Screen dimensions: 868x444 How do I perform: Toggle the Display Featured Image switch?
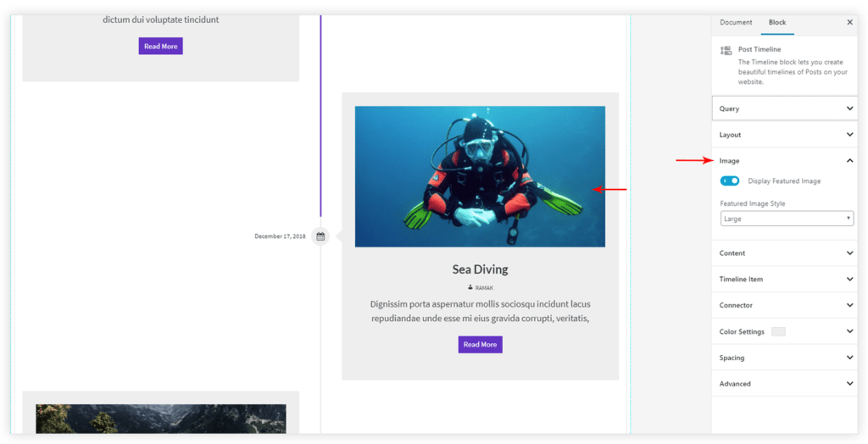click(x=730, y=180)
